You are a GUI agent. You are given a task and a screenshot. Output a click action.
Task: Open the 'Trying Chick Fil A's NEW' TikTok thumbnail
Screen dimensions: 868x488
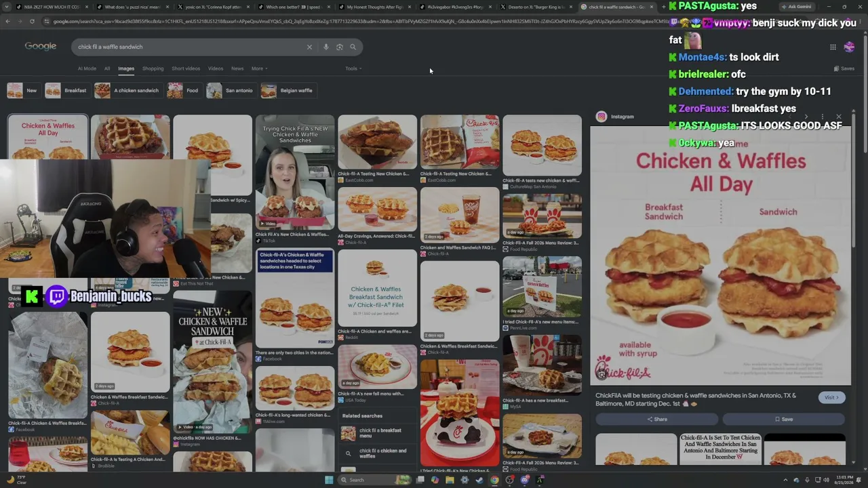point(295,172)
